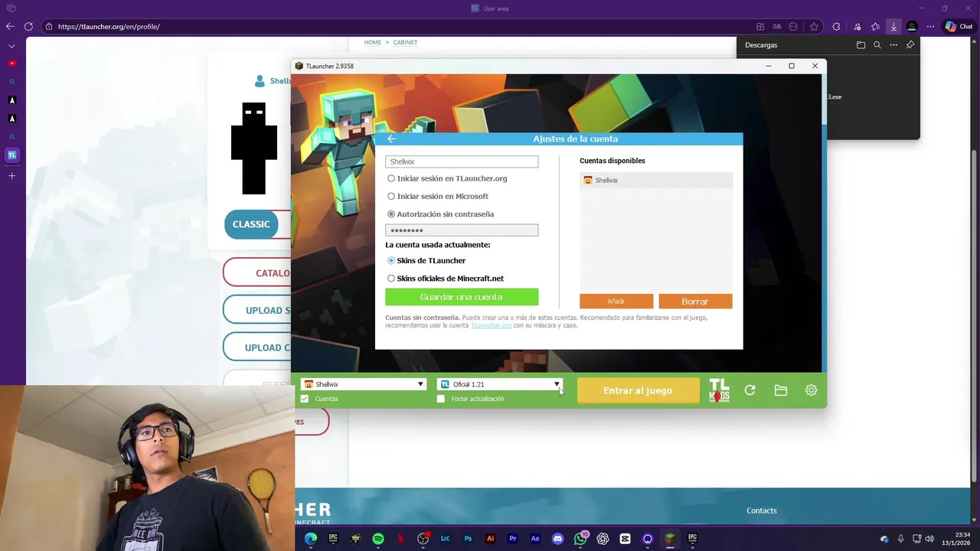Open Discord from the taskbar

pos(557,539)
